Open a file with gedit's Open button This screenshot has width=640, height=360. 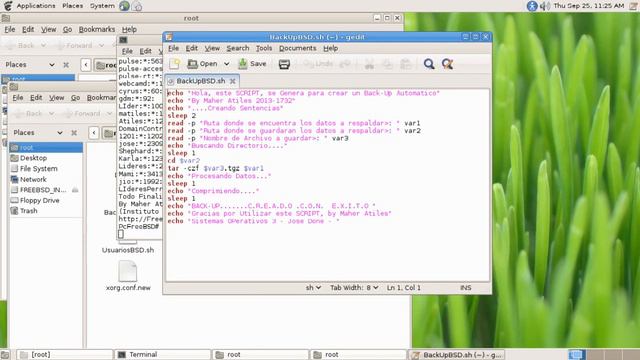coord(202,64)
